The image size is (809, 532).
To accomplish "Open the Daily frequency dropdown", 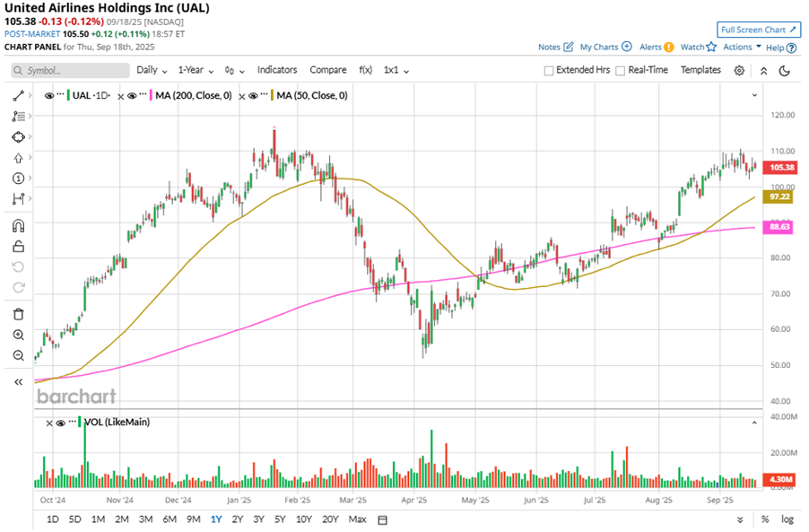I will click(x=152, y=70).
